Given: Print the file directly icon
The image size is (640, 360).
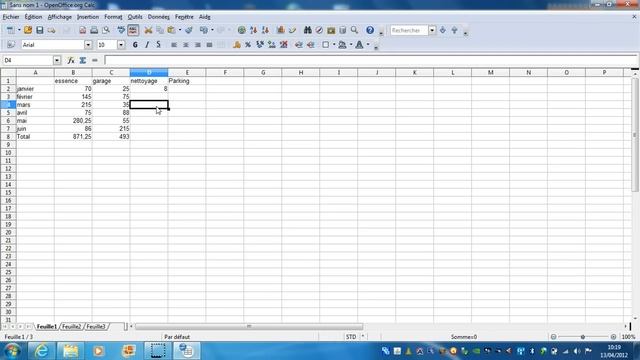Looking at the screenshot, I should tap(94, 30).
